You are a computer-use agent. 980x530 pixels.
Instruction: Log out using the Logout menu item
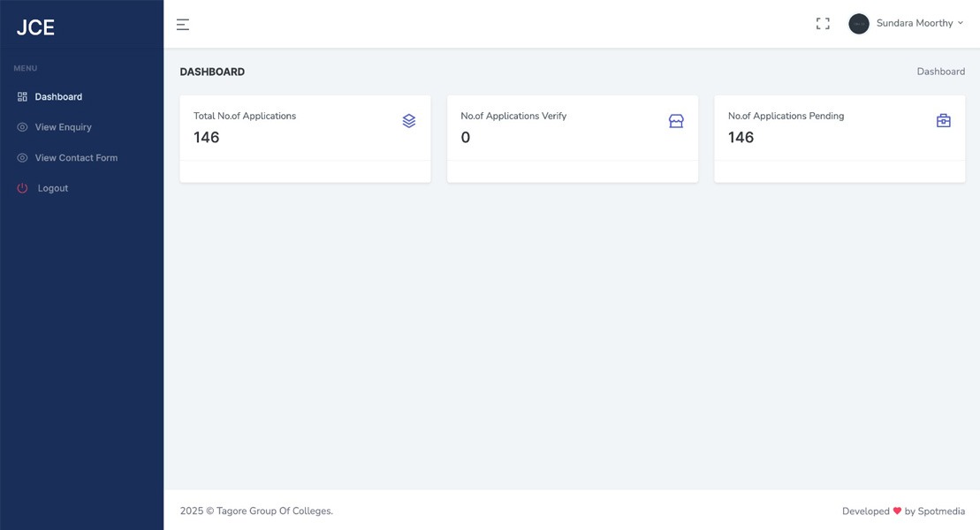coord(53,188)
